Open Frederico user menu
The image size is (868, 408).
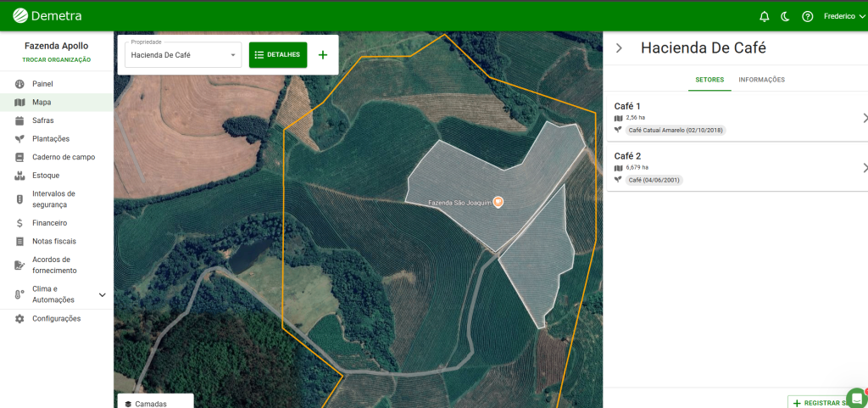coord(844,16)
